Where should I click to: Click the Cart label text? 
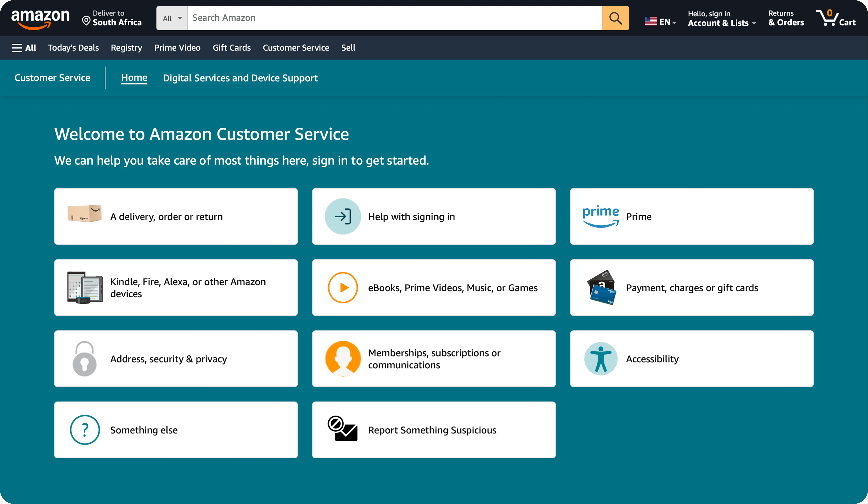coord(847,23)
